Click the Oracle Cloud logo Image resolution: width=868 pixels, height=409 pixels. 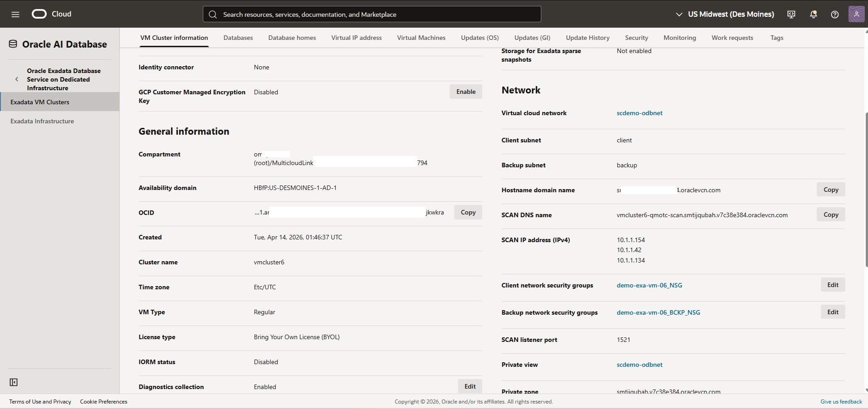(x=51, y=14)
